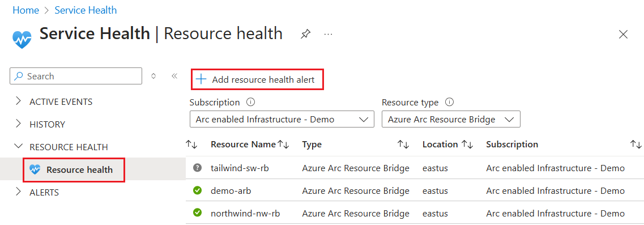Sort by the status column arrows

[x=192, y=145]
